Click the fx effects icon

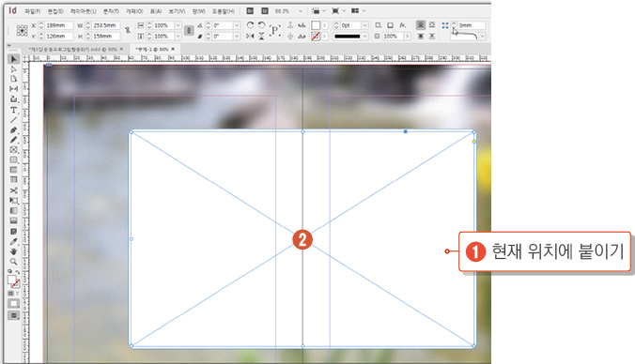click(403, 25)
